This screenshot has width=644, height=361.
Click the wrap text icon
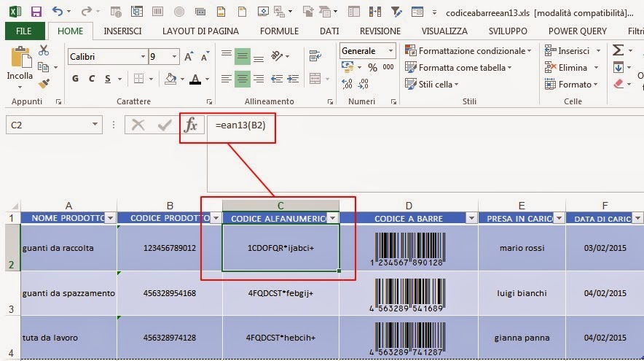315,55
